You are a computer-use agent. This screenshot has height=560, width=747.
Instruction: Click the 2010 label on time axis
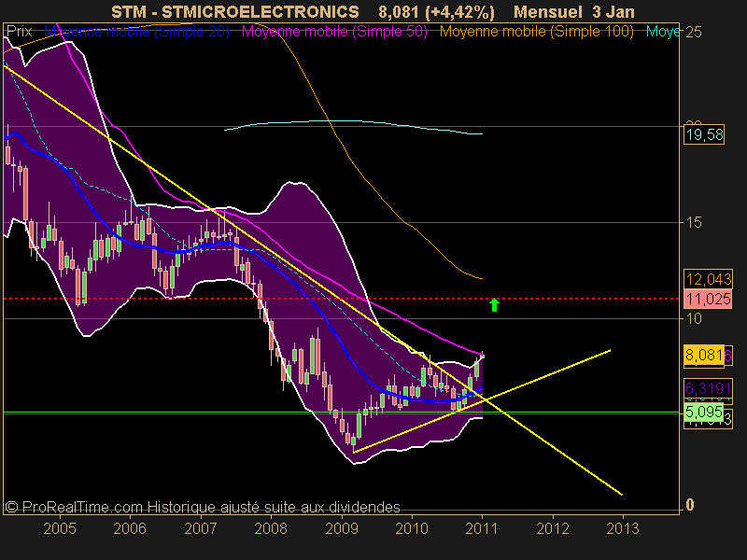(412, 528)
